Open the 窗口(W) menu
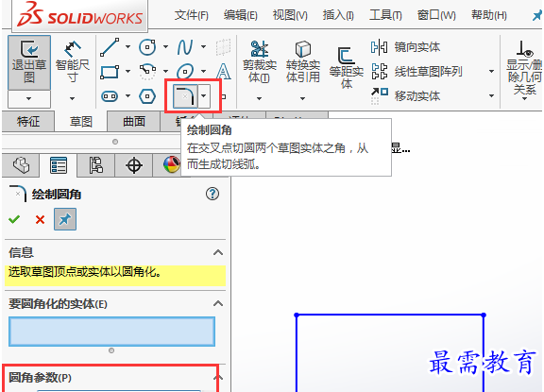The image size is (544, 392). pyautogui.click(x=436, y=15)
